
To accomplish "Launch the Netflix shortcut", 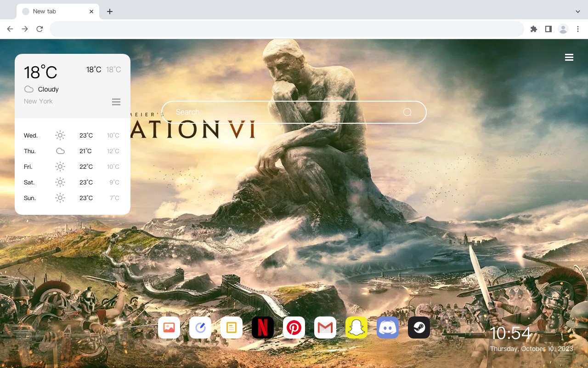I will click(263, 328).
